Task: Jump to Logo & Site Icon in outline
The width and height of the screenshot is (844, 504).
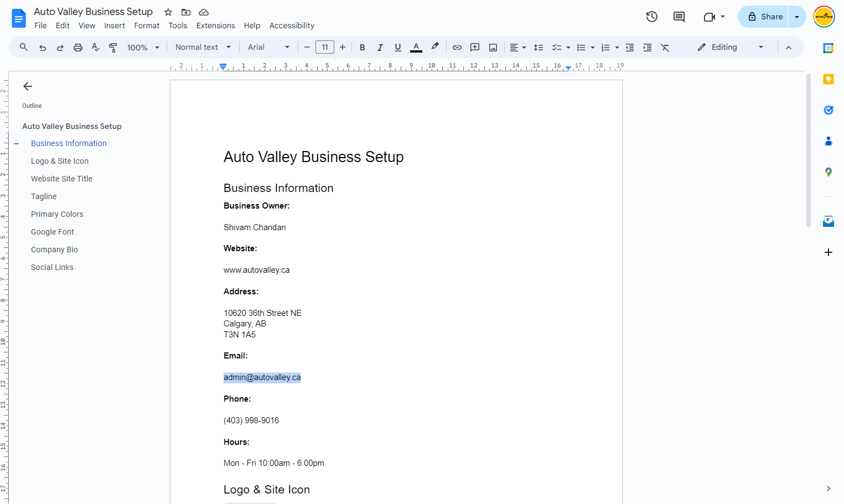Action: coord(60,161)
